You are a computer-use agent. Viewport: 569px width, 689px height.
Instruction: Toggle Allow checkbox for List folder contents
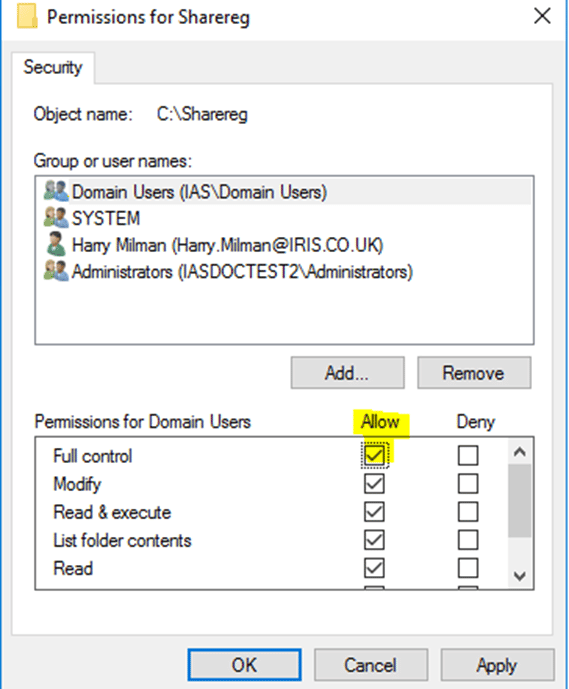374,540
